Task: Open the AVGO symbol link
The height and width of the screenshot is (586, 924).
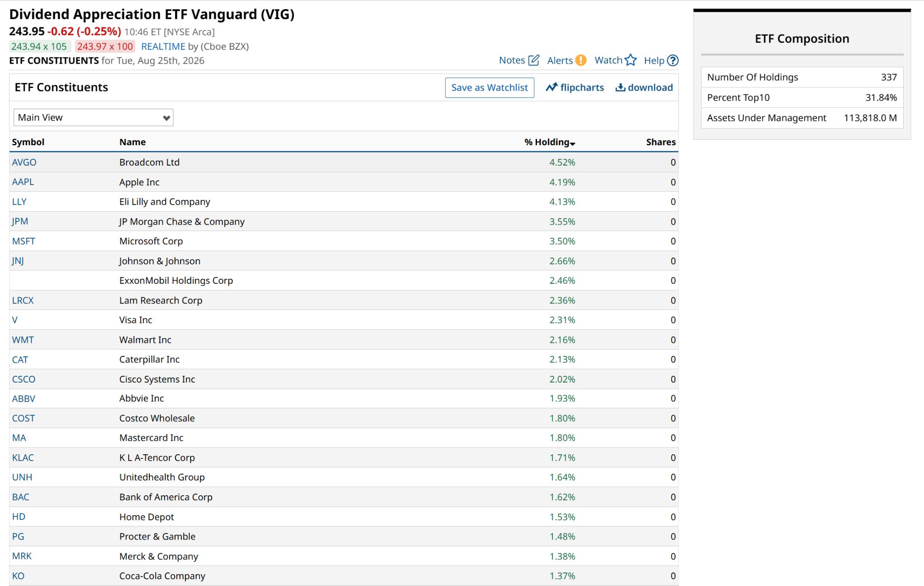Action: click(24, 162)
